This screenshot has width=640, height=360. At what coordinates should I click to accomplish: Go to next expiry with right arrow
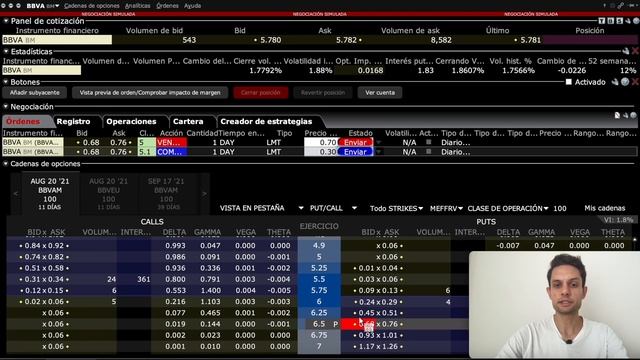(x=204, y=193)
